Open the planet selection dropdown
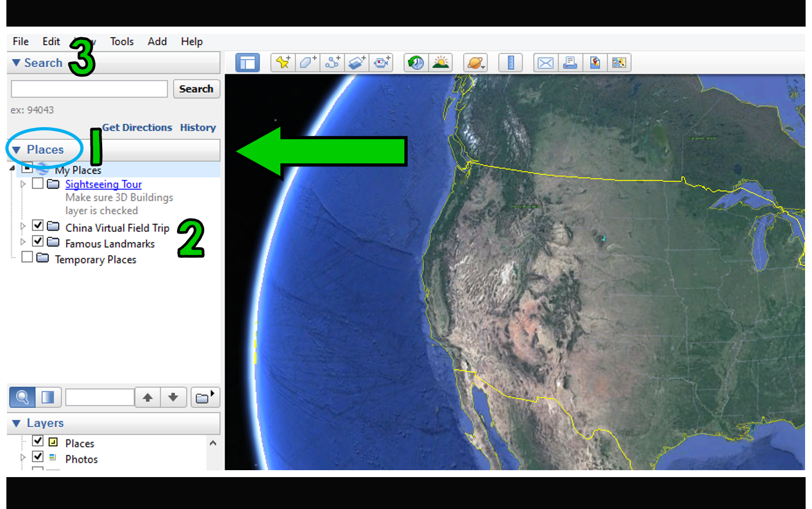812x509 pixels. point(475,62)
